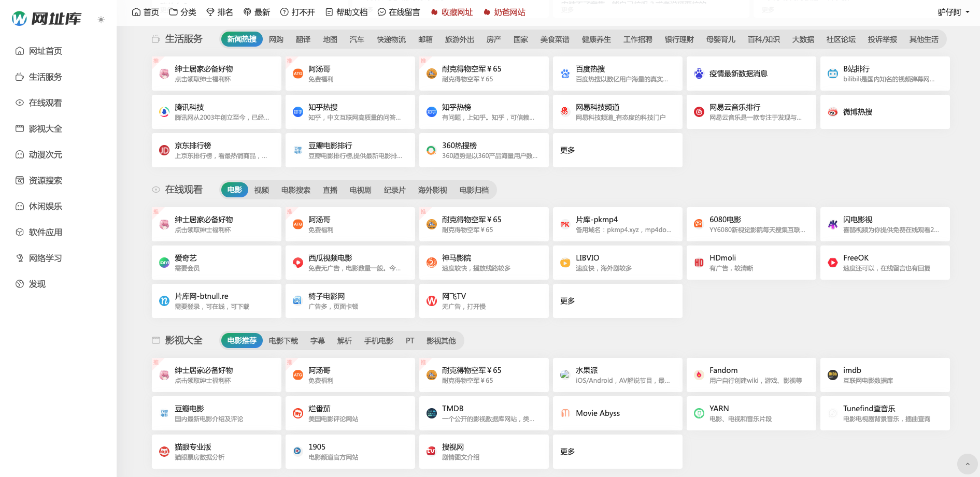Click the 网飞TV W icon
The width and height of the screenshot is (980, 477).
point(432,301)
